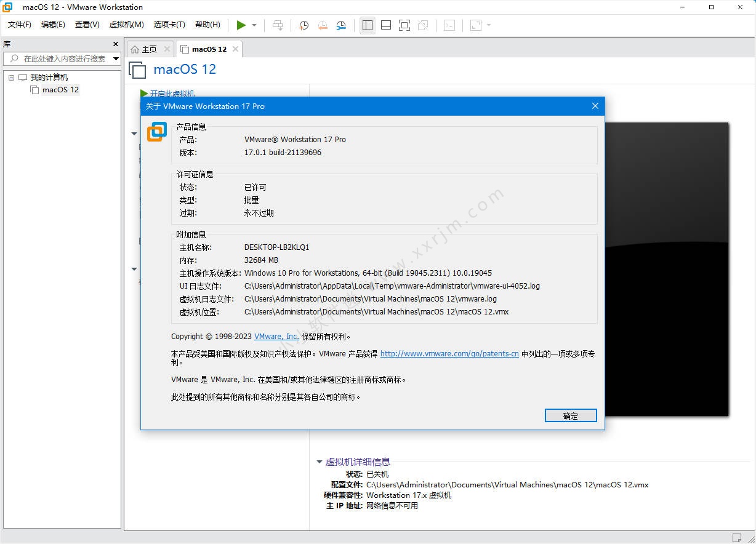Open the 虚拟机(M) menu
The image size is (756, 544).
click(x=126, y=25)
